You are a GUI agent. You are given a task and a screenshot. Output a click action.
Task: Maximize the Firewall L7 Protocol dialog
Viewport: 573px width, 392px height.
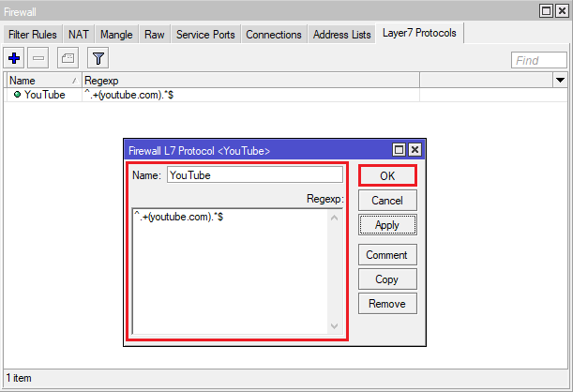point(399,150)
